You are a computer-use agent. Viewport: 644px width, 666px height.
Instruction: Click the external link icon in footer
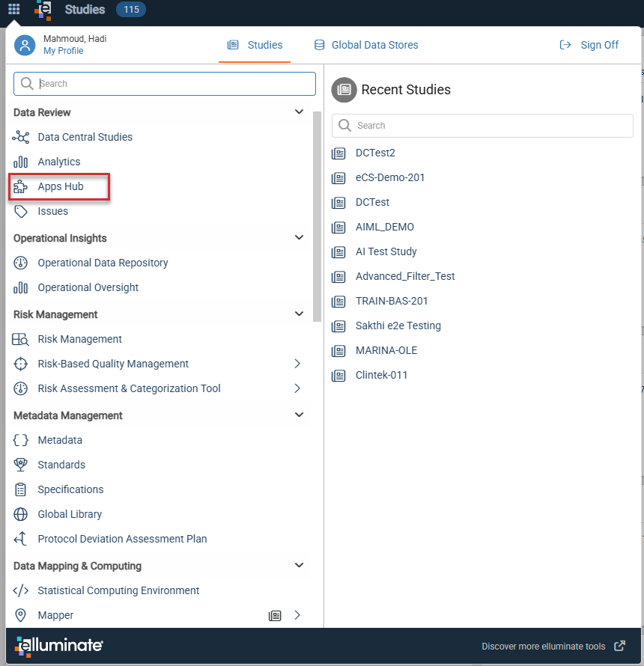[x=619, y=646]
